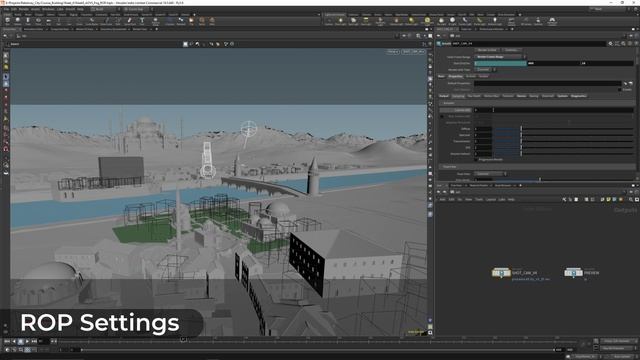Open the network editor Layout menu

coord(491,200)
